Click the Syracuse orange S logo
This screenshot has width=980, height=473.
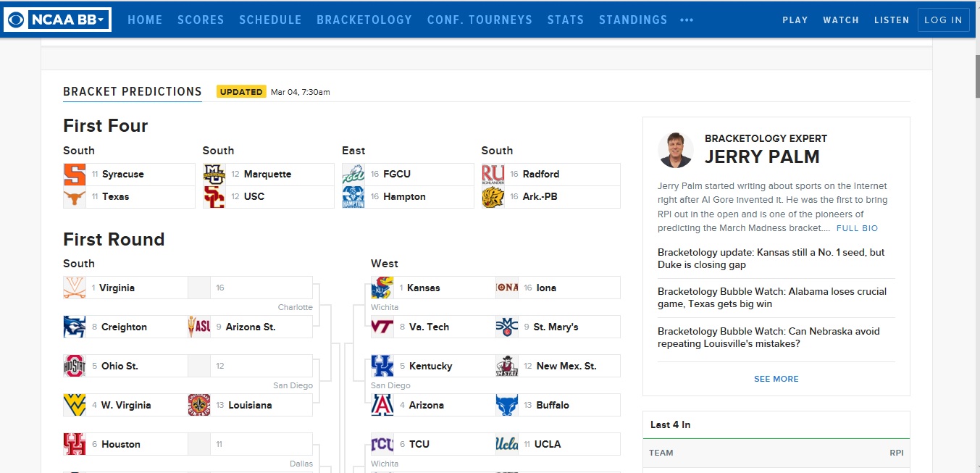coord(75,174)
